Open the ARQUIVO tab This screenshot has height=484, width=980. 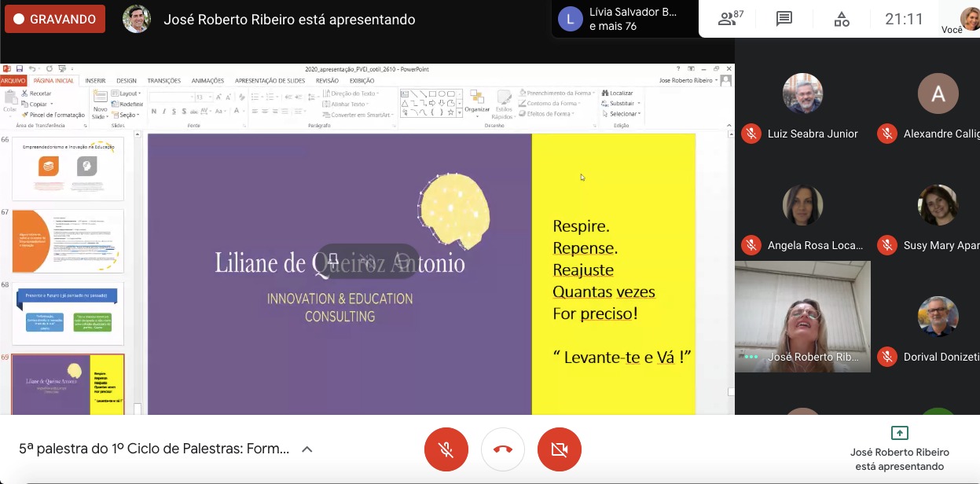click(x=13, y=81)
